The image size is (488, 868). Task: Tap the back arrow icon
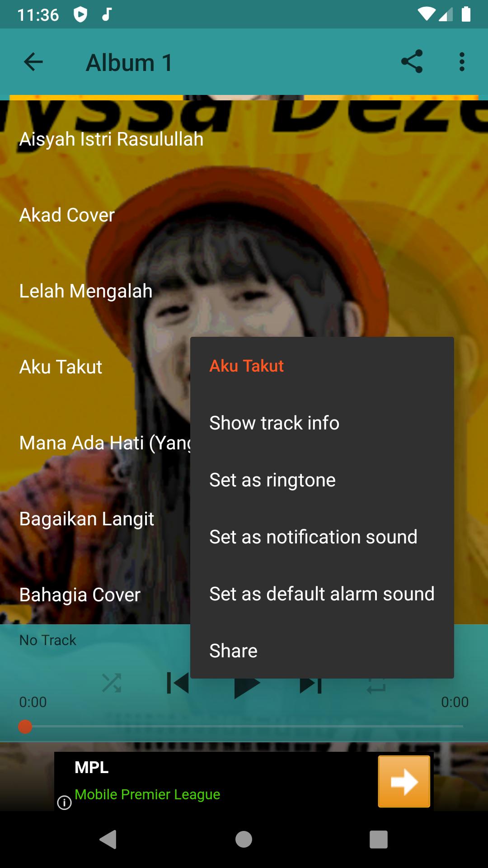click(33, 62)
